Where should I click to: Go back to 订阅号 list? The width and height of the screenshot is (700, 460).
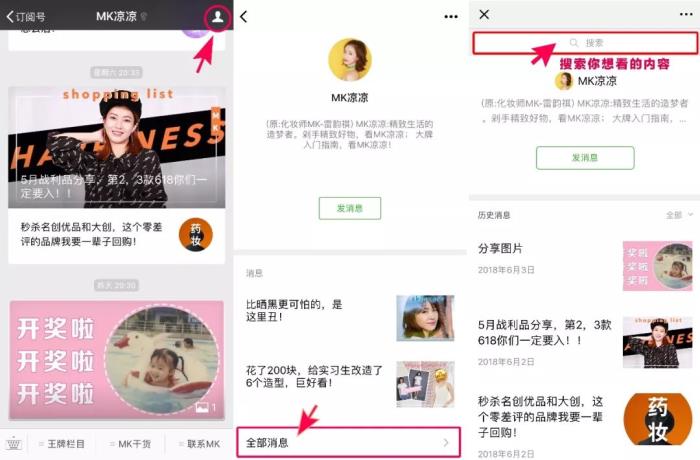coord(26,17)
